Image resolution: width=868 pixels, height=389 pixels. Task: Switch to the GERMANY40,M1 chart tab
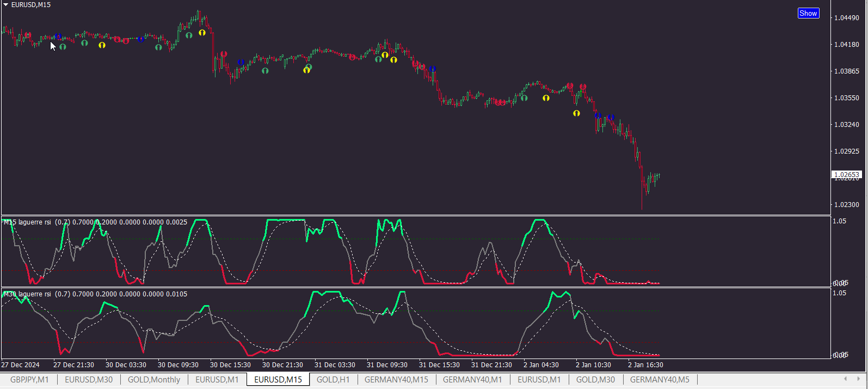tap(472, 379)
